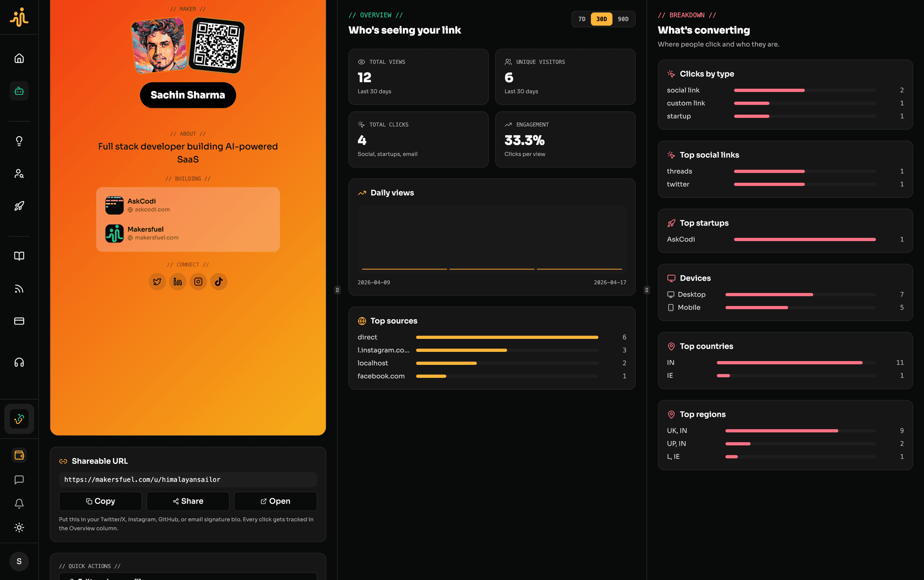
Task: Click the Desktop devices bar
Action: (x=800, y=295)
